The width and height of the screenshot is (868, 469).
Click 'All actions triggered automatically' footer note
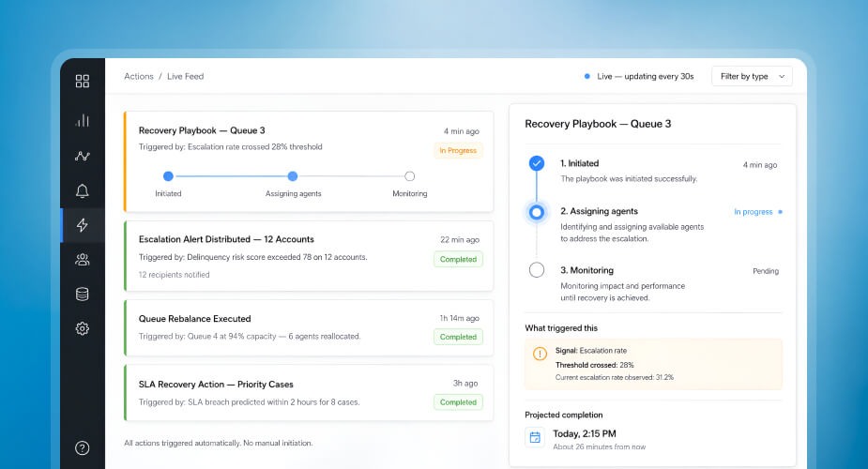point(218,443)
